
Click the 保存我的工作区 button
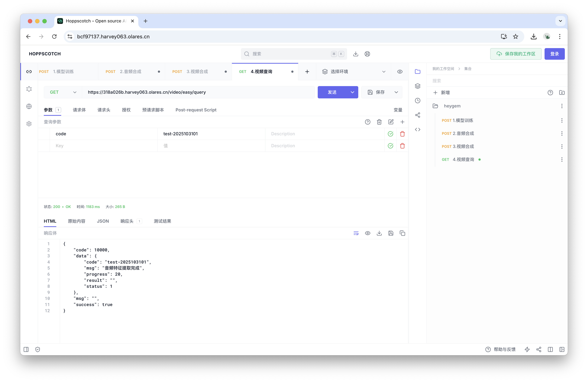pos(516,54)
